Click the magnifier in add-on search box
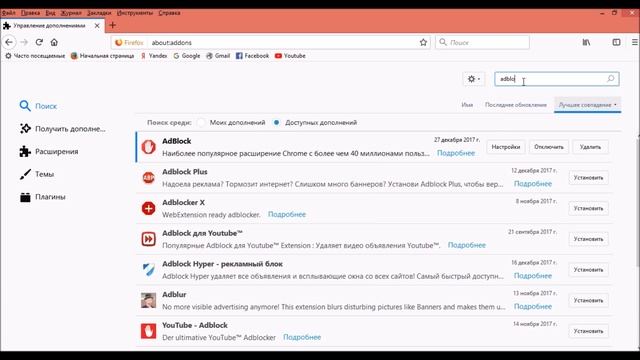640x360 pixels. [611, 78]
